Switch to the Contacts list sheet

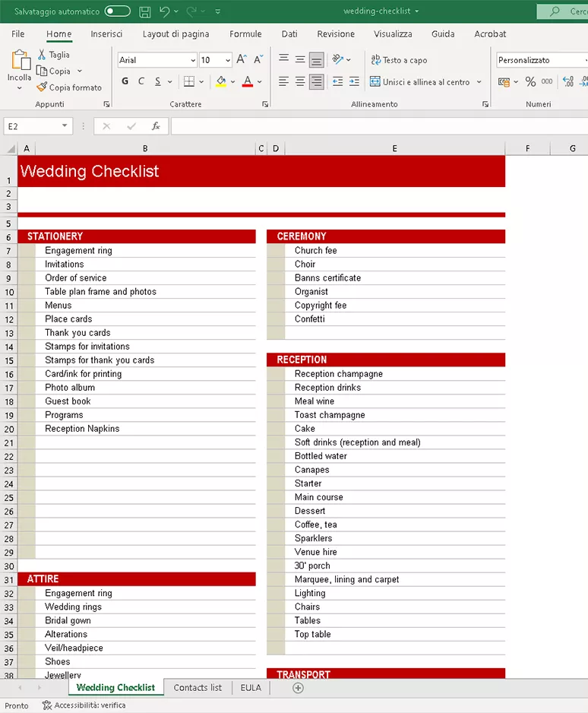coord(198,687)
